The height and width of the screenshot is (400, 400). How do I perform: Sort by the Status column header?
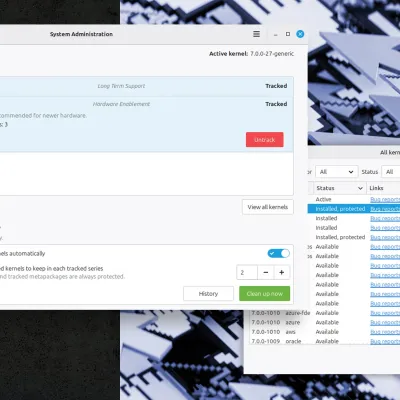coord(339,188)
